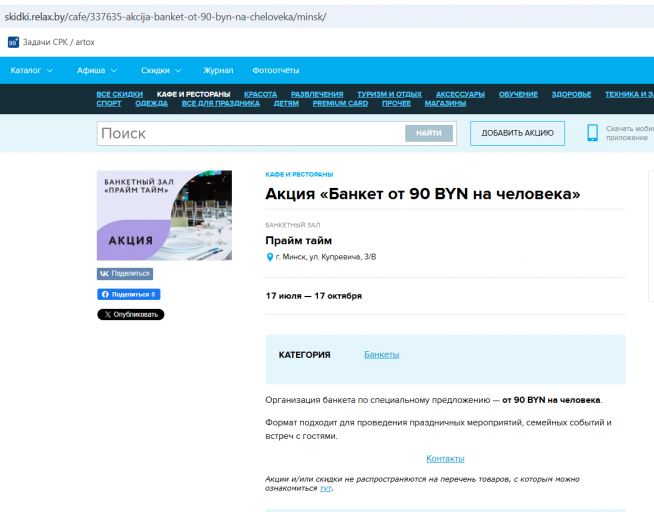
Task: Expand the Афиша dropdown chevron
Action: click(x=114, y=71)
